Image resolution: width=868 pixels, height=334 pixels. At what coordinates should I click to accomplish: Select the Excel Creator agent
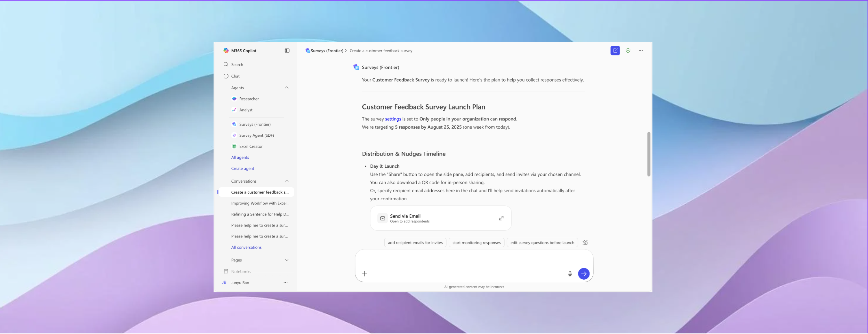click(x=251, y=146)
